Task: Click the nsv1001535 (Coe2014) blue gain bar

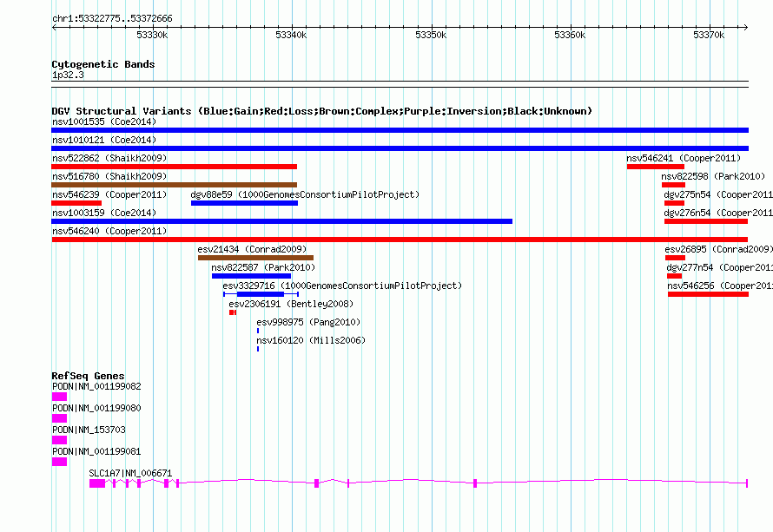Action: click(x=400, y=130)
